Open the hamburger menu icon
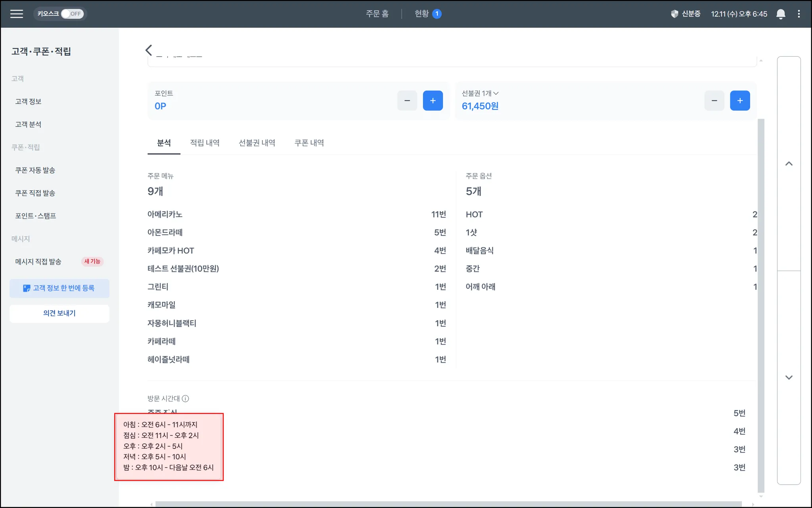812x508 pixels. pyautogui.click(x=17, y=14)
